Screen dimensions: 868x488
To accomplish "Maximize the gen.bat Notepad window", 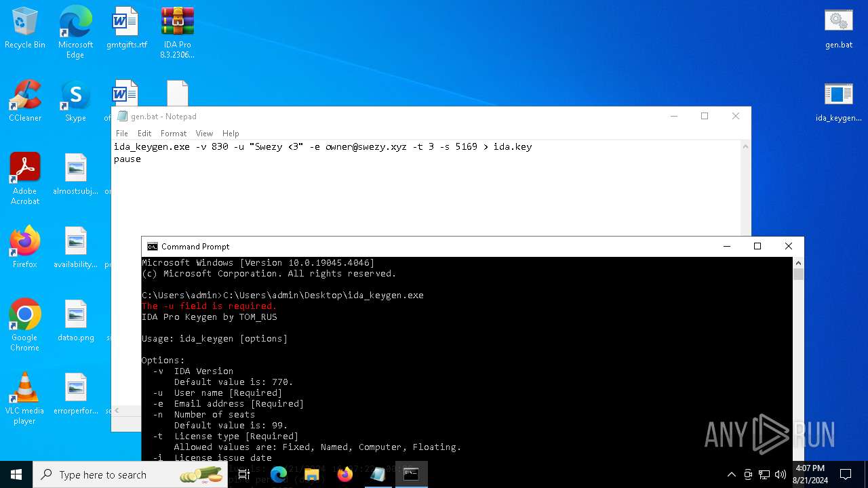I will [x=705, y=116].
